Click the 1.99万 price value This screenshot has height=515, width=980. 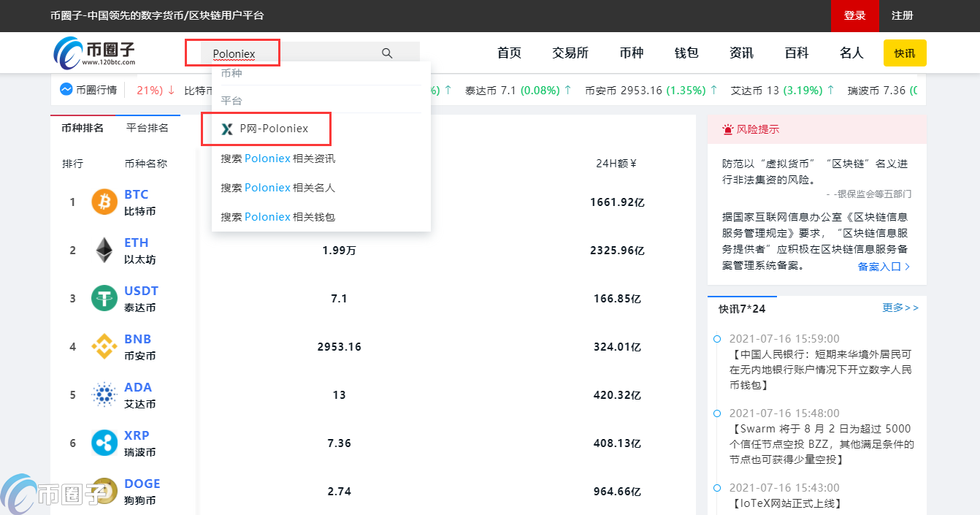click(339, 251)
